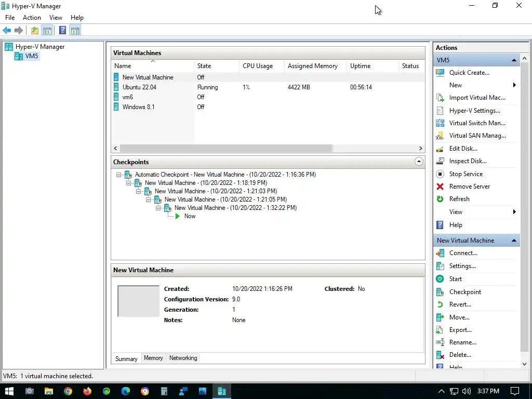Collapse the 1:32:22 PM checkpoint node
The height and width of the screenshot is (399, 532).
(x=158, y=208)
